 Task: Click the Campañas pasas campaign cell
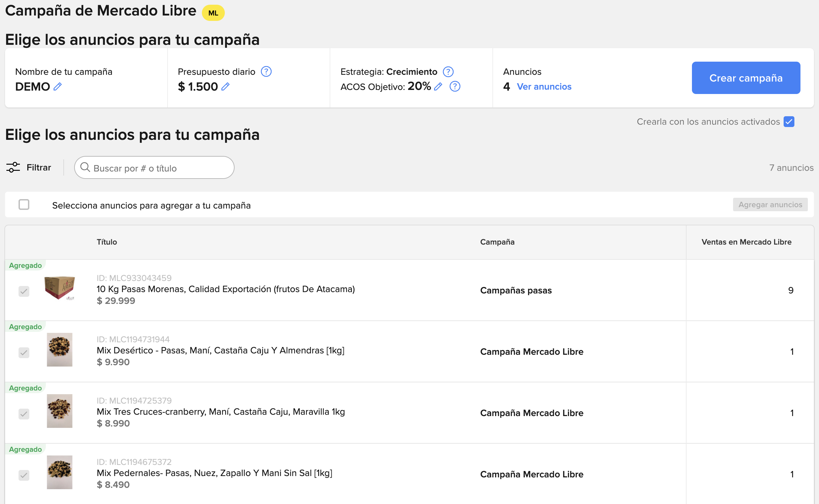coord(516,290)
